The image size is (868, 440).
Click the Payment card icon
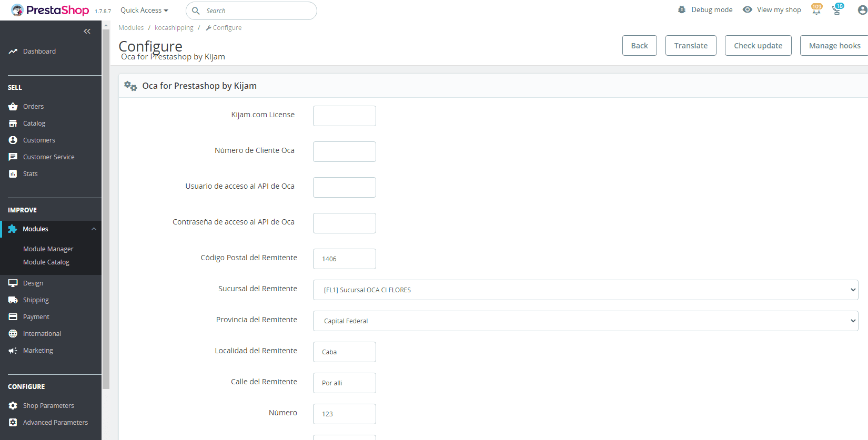click(x=13, y=316)
